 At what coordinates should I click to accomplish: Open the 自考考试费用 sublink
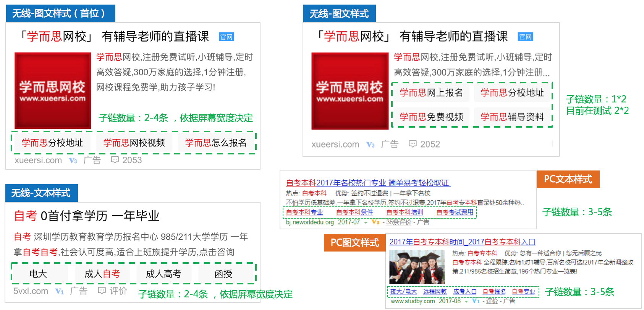455,212
